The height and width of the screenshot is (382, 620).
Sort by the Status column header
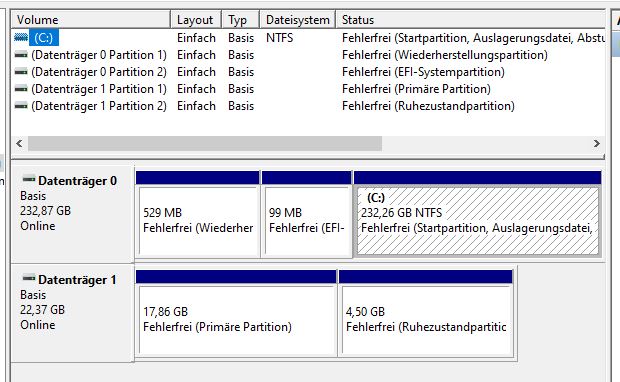coord(471,20)
